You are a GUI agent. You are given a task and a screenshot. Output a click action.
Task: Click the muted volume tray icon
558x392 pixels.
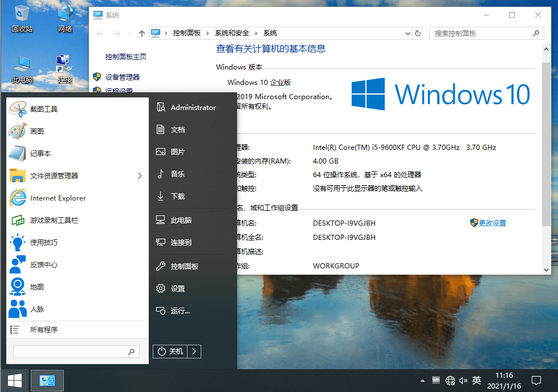click(x=463, y=381)
